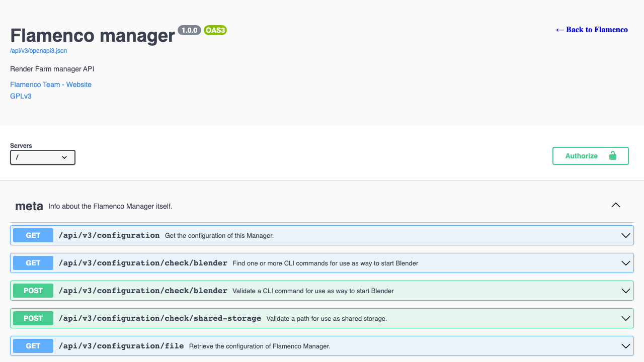Click the lock icon on the Authorize button
This screenshot has width=644, height=362.
[612, 156]
